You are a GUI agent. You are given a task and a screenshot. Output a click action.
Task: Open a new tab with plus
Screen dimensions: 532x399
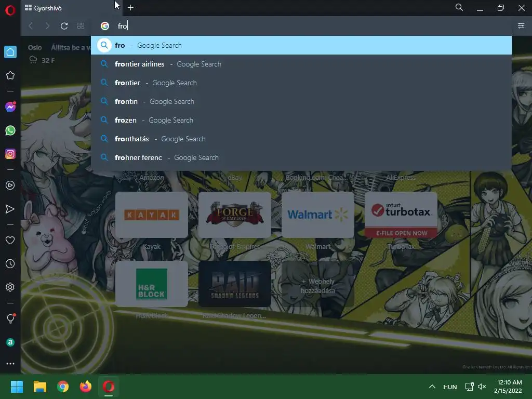tap(130, 7)
